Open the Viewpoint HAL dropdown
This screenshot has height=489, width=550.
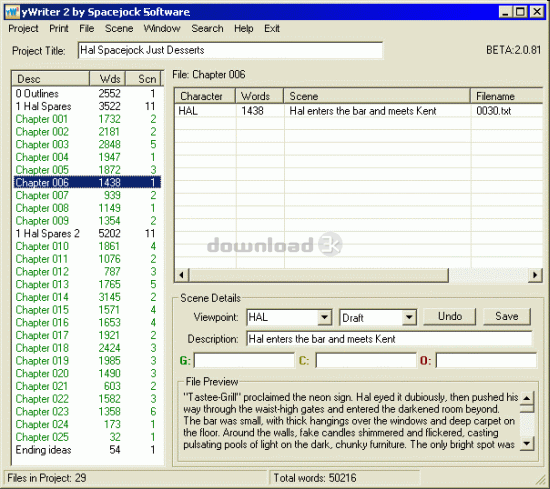[325, 317]
